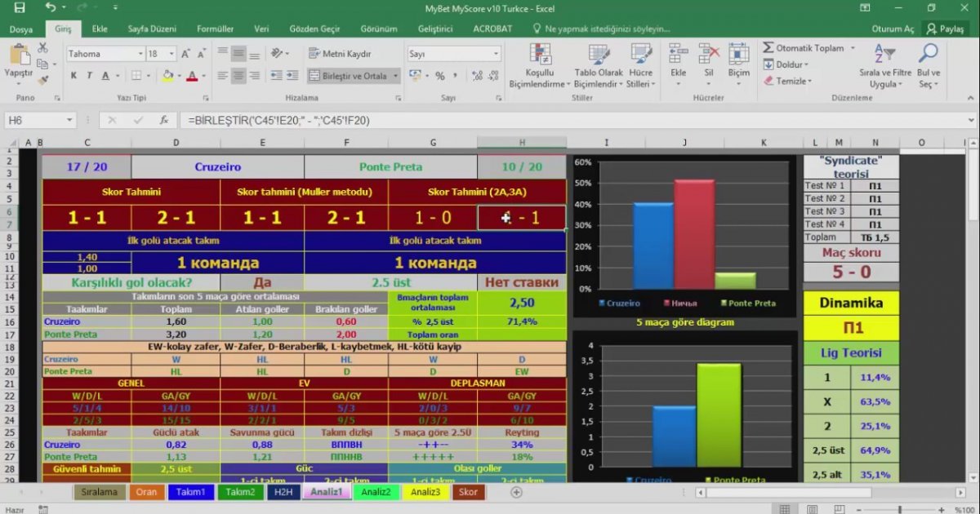Open the Bul ve Seç button

pos(929,65)
